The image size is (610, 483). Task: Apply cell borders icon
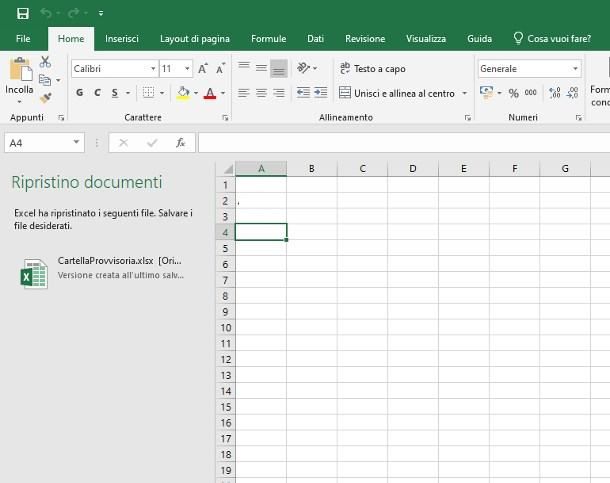pyautogui.click(x=148, y=93)
